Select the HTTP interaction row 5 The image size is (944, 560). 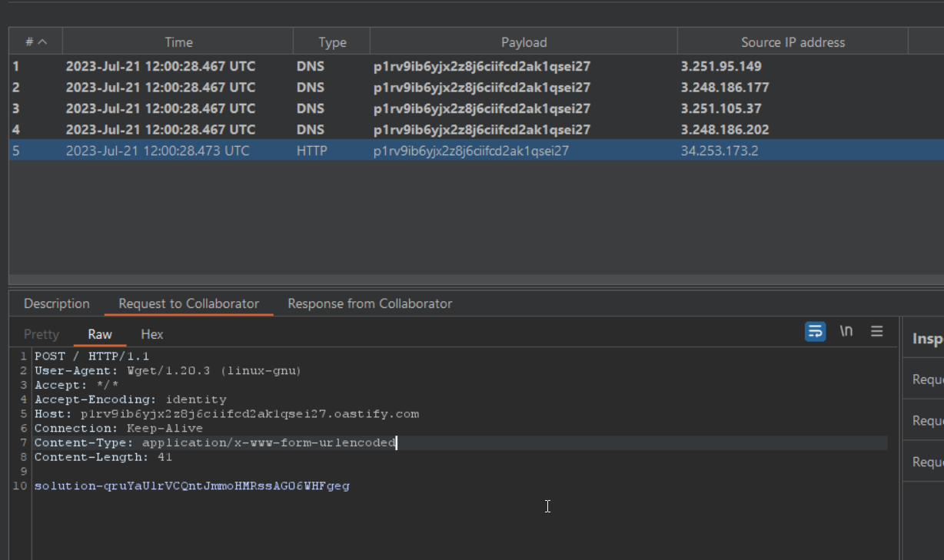[307, 151]
